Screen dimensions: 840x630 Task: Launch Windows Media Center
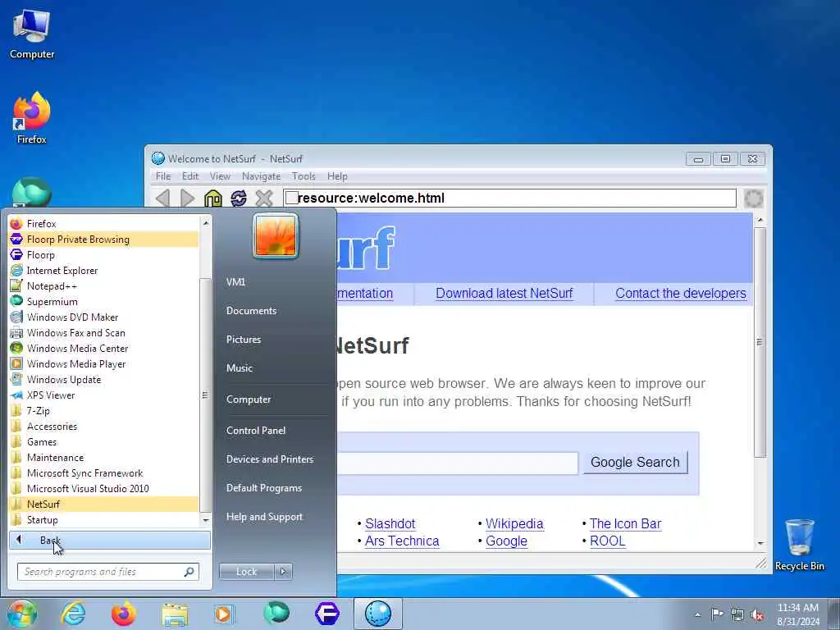pos(103,348)
